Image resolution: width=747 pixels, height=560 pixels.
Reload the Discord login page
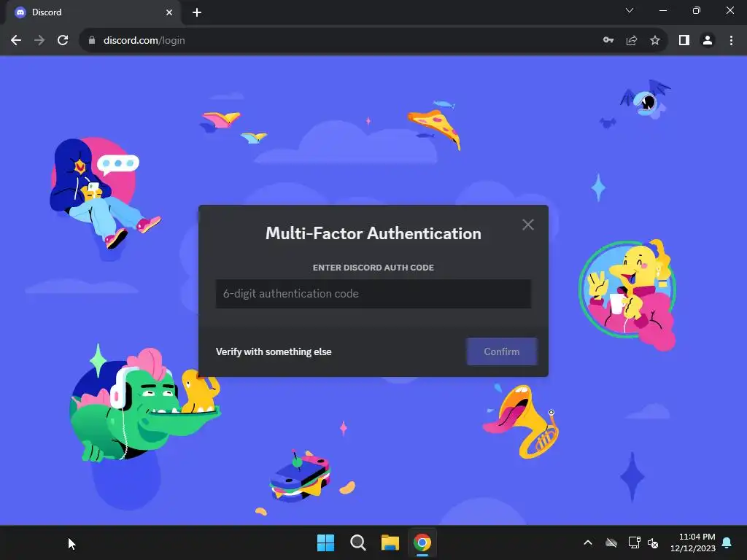tap(63, 41)
